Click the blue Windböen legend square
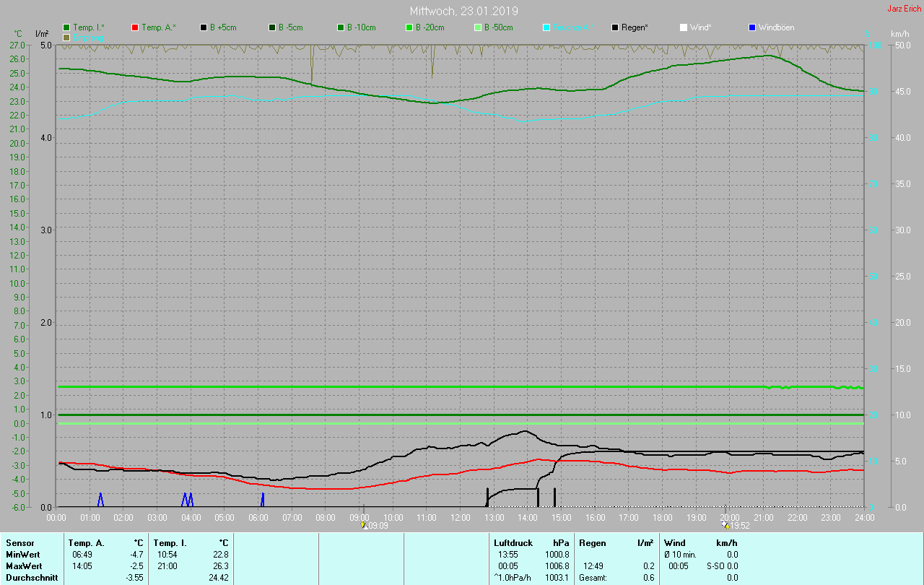The image size is (924, 585). (x=752, y=27)
